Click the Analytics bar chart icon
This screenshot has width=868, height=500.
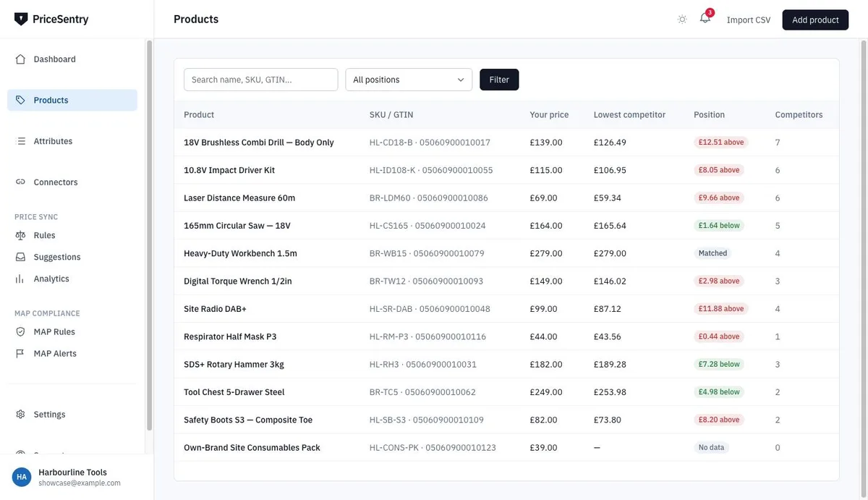pyautogui.click(x=20, y=279)
